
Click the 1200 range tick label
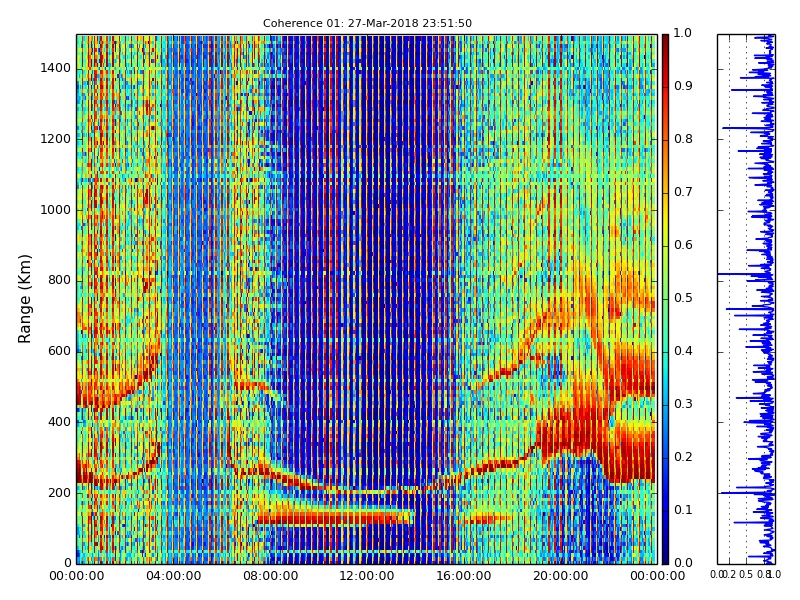(56, 139)
